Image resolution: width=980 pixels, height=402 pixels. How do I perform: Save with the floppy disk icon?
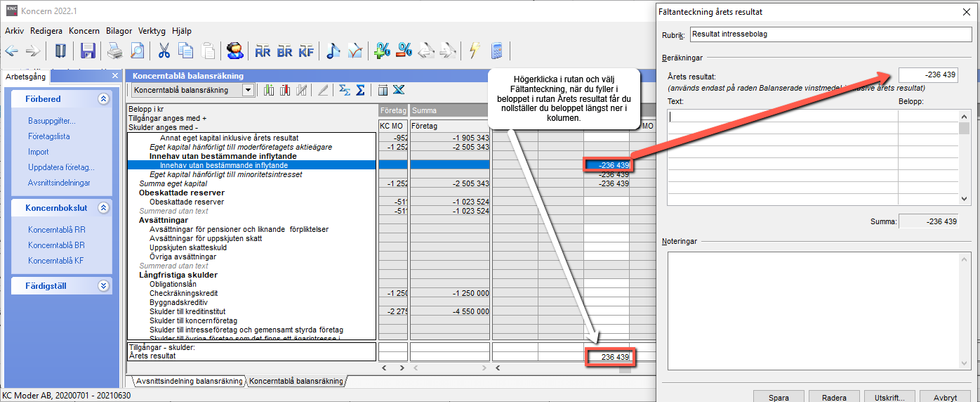88,51
